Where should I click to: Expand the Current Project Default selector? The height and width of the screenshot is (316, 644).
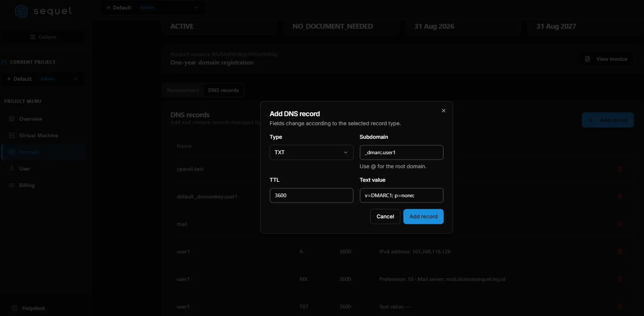(43, 79)
